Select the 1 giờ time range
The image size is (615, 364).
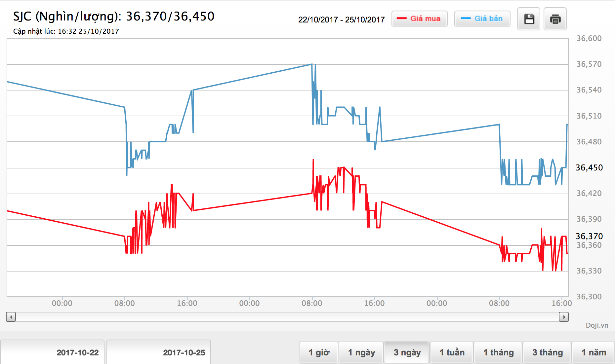coord(319,352)
